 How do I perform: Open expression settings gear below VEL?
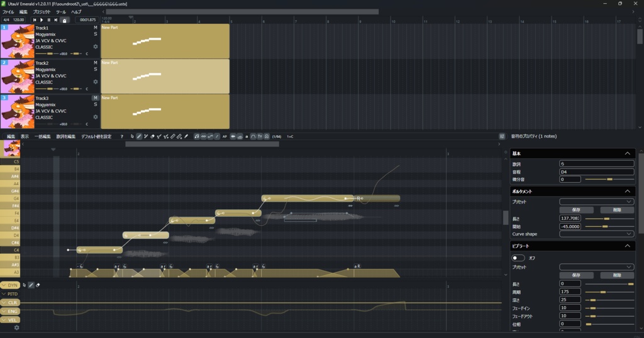[x=16, y=328]
